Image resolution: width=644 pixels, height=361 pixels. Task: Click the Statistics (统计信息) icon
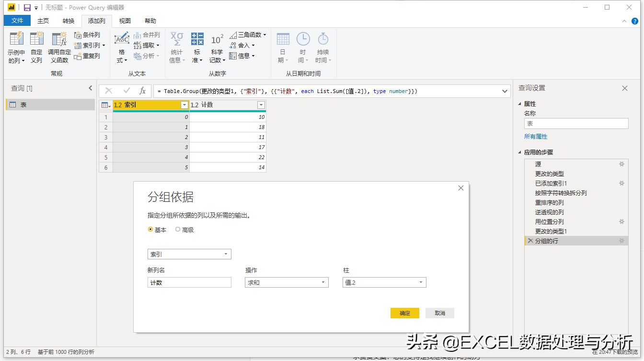tap(177, 38)
